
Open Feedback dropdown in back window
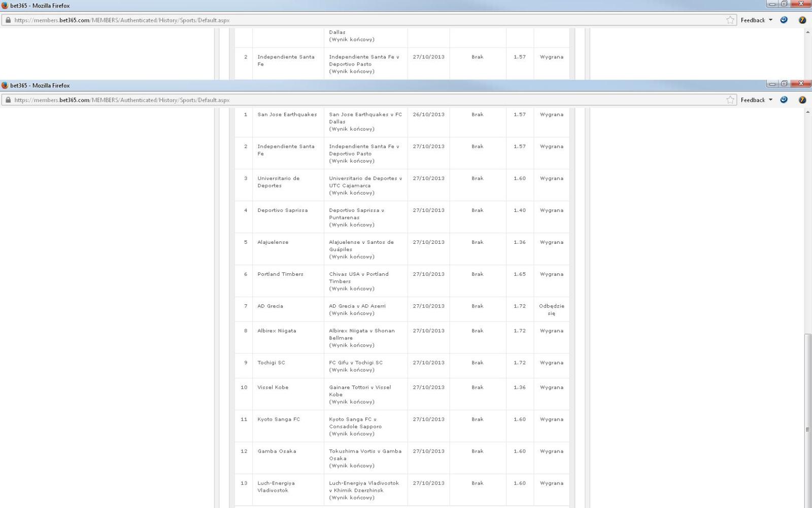[756, 20]
